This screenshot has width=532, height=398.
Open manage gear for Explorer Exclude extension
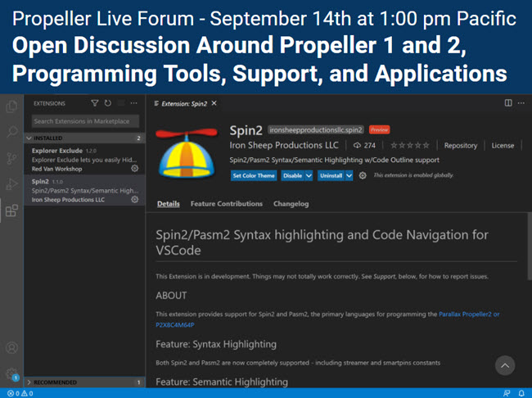click(135, 168)
